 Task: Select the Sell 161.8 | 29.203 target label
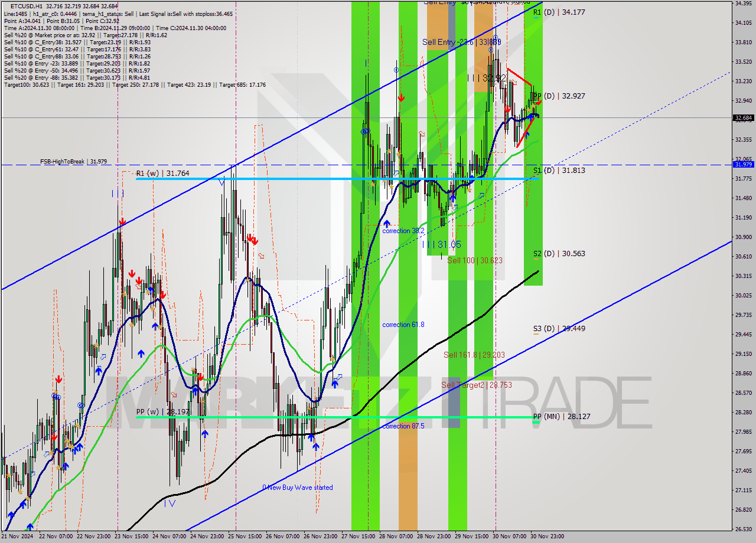click(474, 355)
